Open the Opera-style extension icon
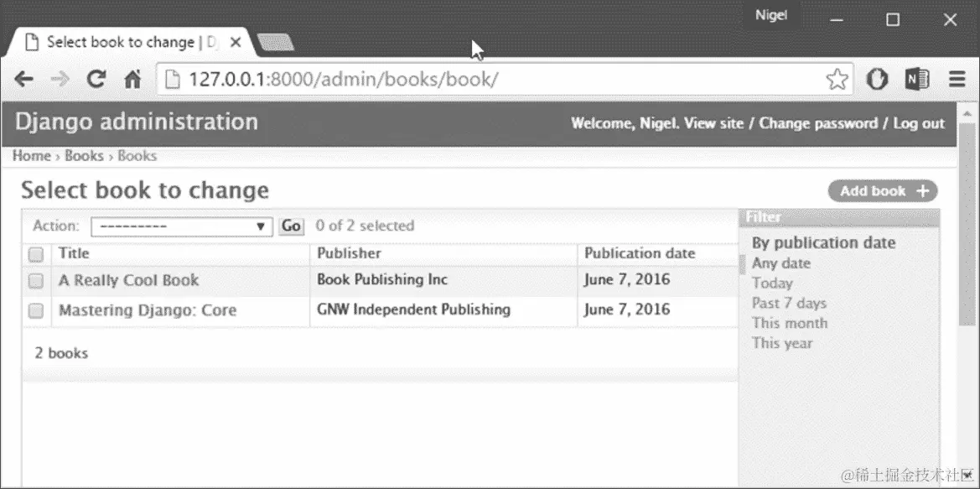 (877, 80)
